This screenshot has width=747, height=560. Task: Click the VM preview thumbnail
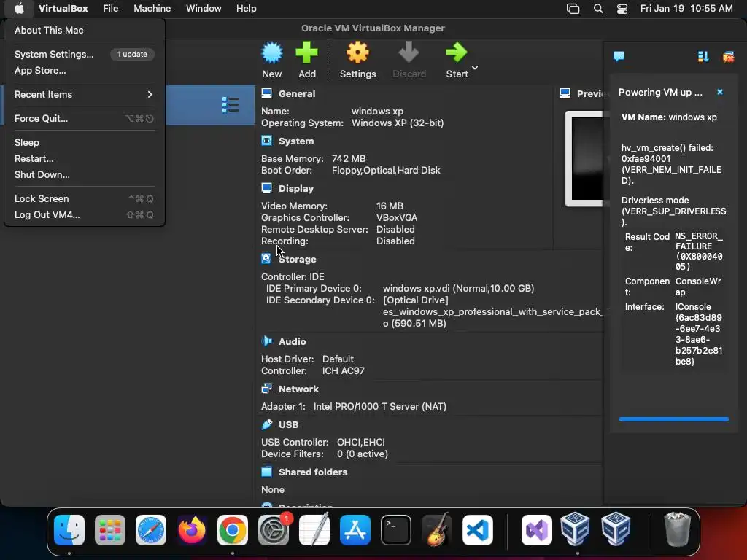pos(584,158)
